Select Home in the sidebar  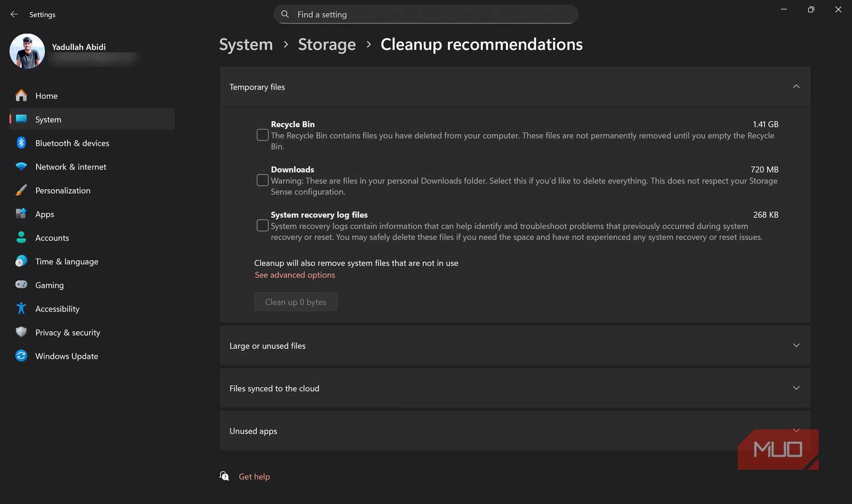pyautogui.click(x=46, y=96)
